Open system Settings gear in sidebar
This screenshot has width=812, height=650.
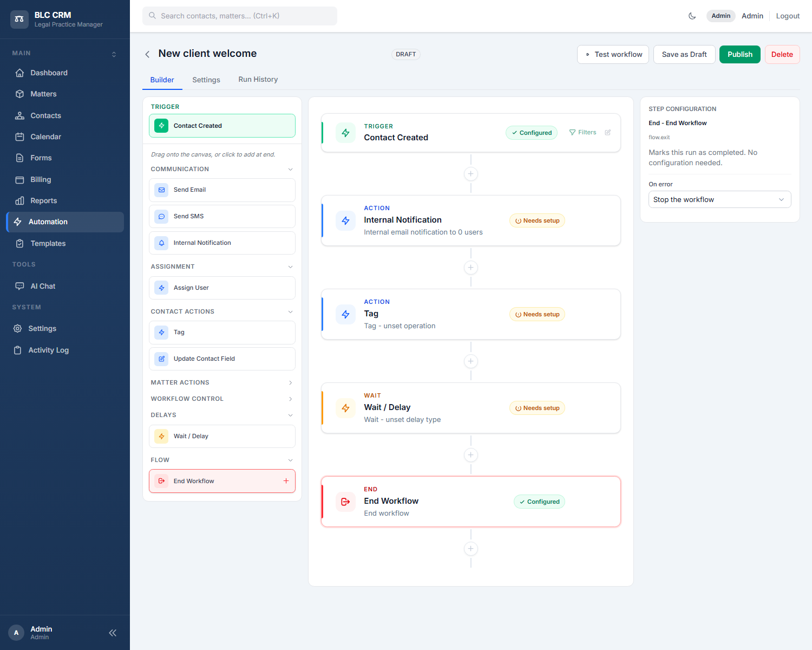[x=18, y=329]
